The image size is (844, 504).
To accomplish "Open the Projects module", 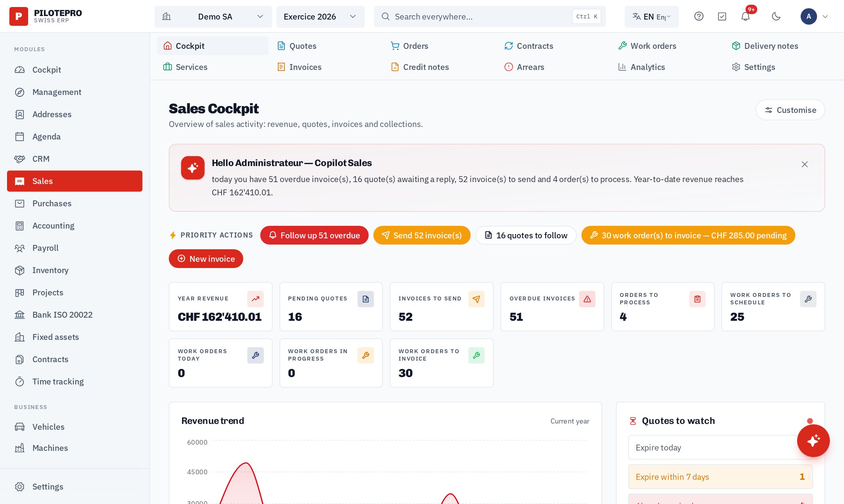I will (x=75, y=293).
